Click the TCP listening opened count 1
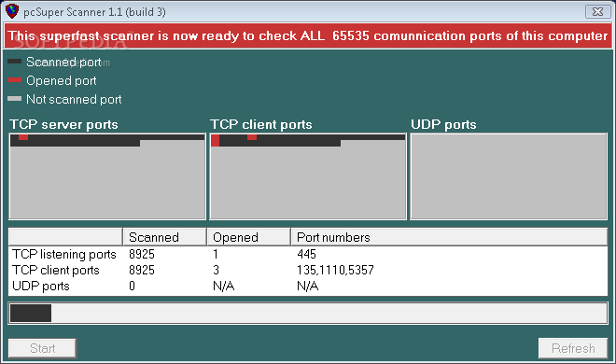The width and height of the screenshot is (616, 364). pyautogui.click(x=216, y=255)
